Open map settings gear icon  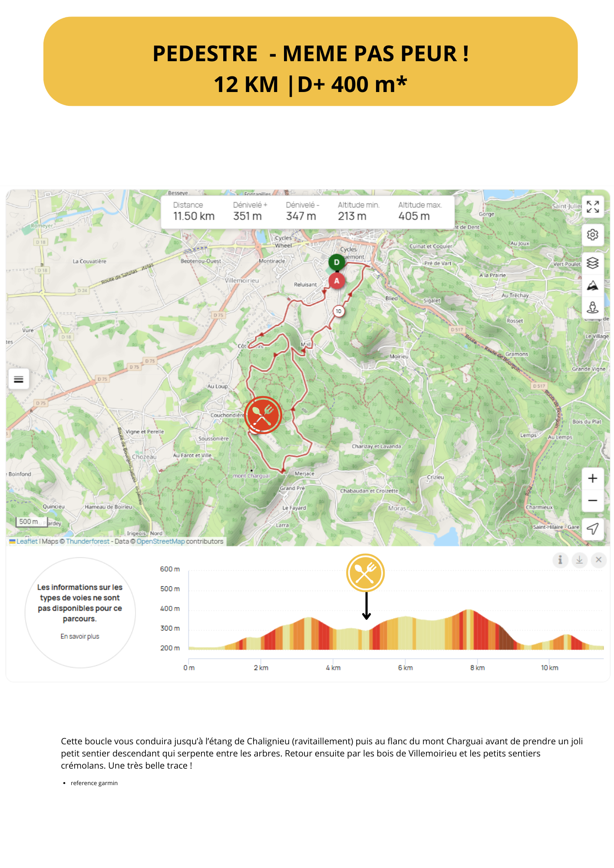tap(592, 235)
